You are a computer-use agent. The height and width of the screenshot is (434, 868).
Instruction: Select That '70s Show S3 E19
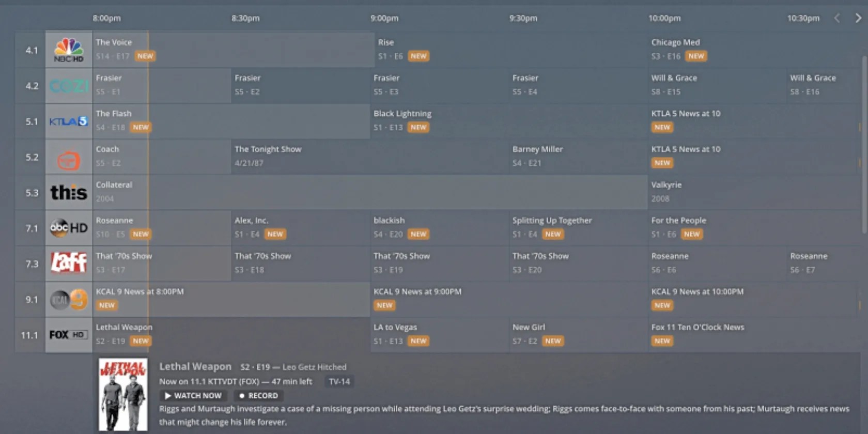click(440, 263)
